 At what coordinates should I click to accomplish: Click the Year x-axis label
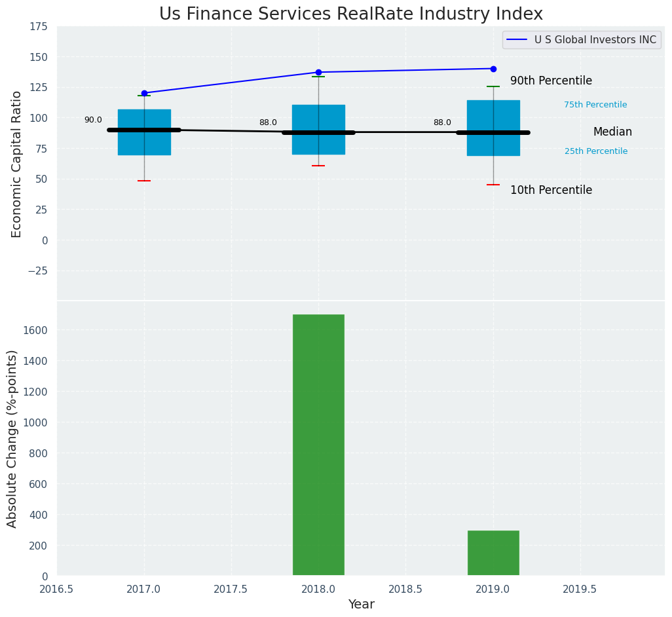point(361,605)
